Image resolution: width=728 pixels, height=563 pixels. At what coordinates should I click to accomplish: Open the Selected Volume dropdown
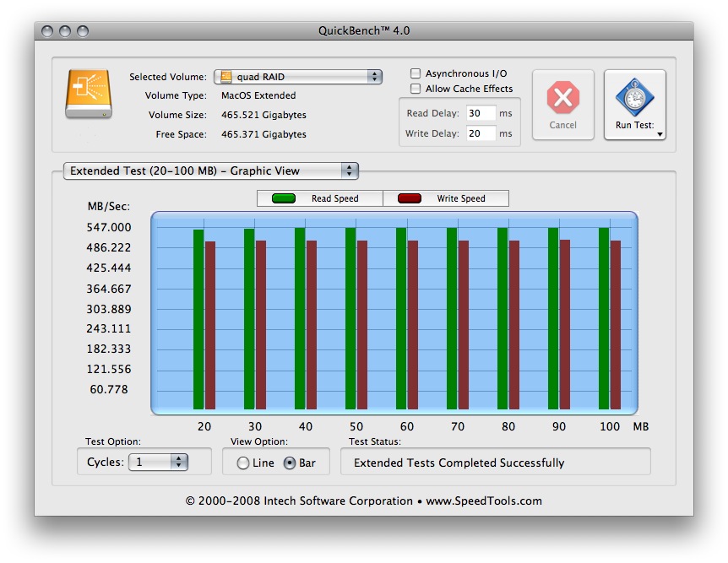[298, 77]
